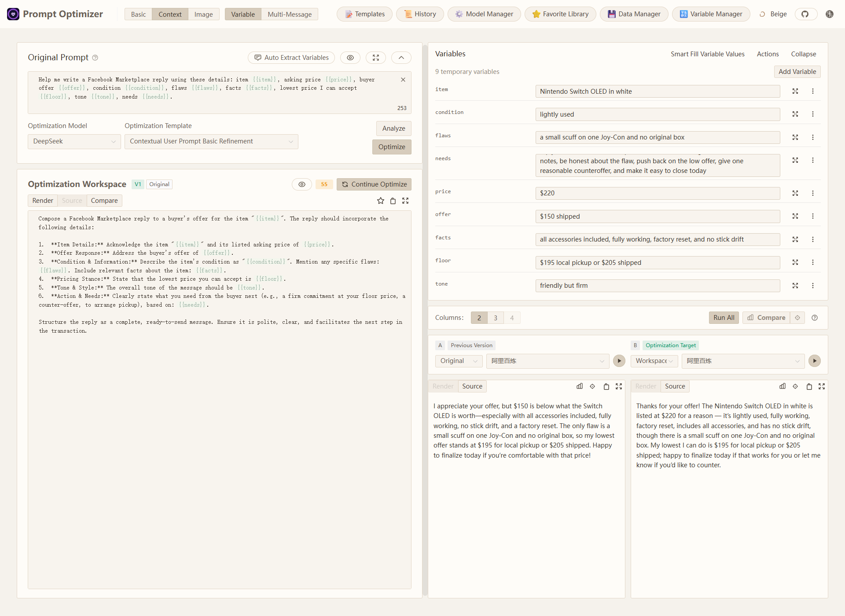Switch to the Compare tab in the workspace
This screenshot has width=845, height=616.
104,201
